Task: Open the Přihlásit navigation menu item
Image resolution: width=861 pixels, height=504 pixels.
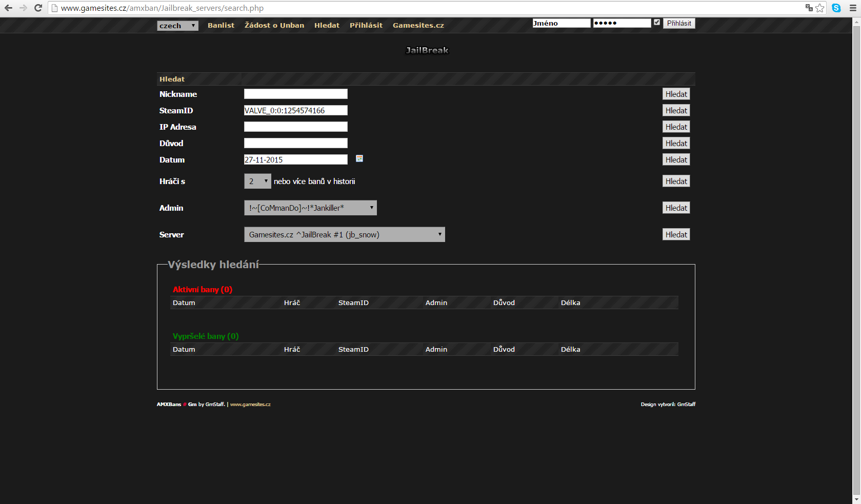Action: pyautogui.click(x=366, y=25)
